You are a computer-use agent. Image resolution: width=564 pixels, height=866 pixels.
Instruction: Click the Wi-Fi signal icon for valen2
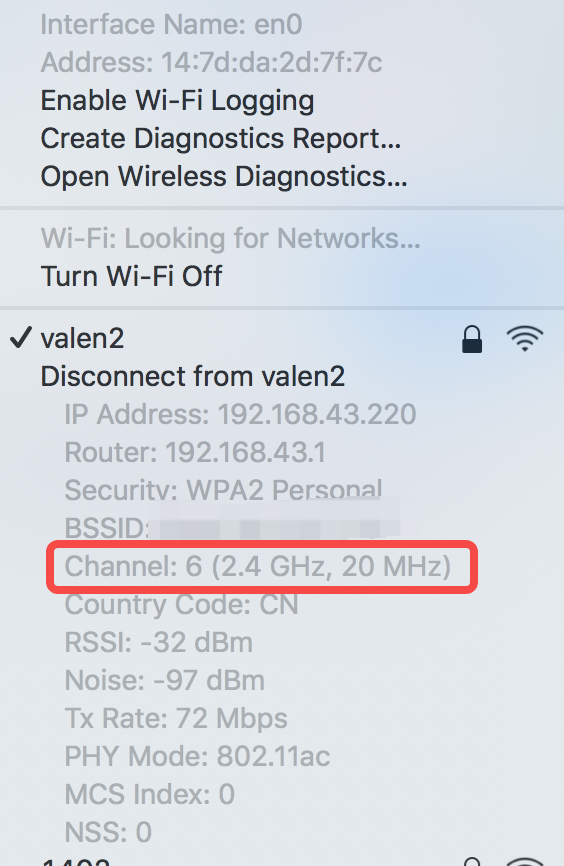tap(525, 339)
